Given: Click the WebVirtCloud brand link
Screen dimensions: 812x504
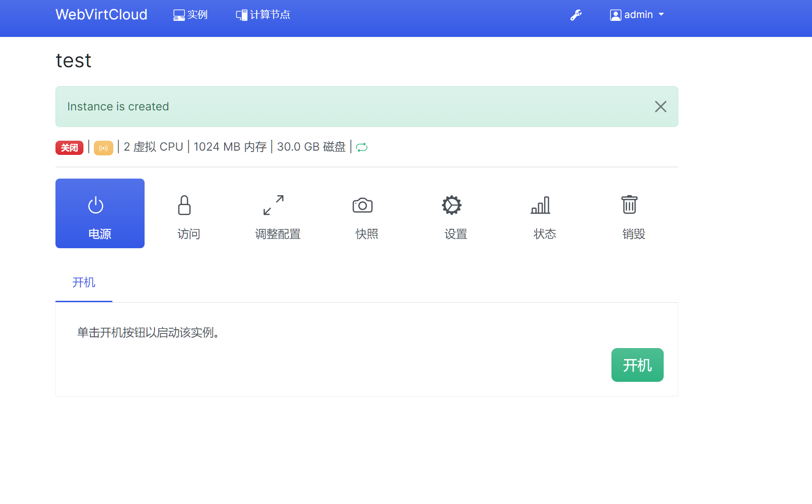Looking at the screenshot, I should click(x=101, y=15).
